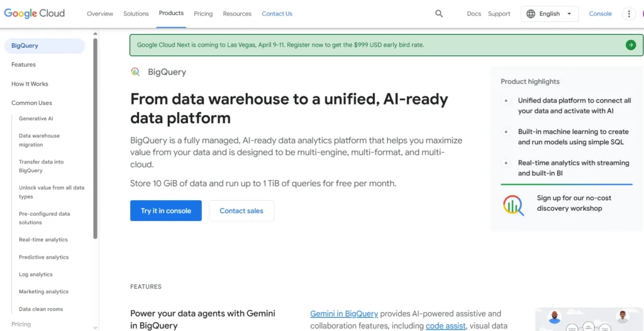Open the Products nav menu
The width and height of the screenshot is (644, 331).
[x=171, y=13]
